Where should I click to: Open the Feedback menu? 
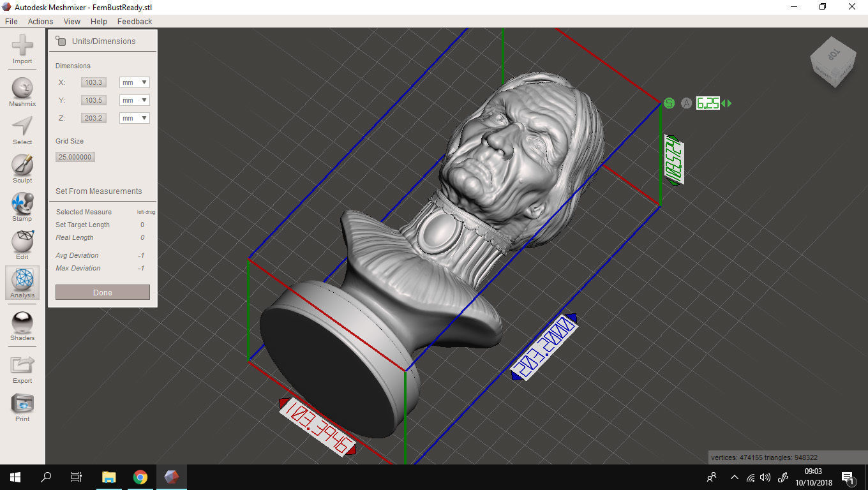point(135,21)
